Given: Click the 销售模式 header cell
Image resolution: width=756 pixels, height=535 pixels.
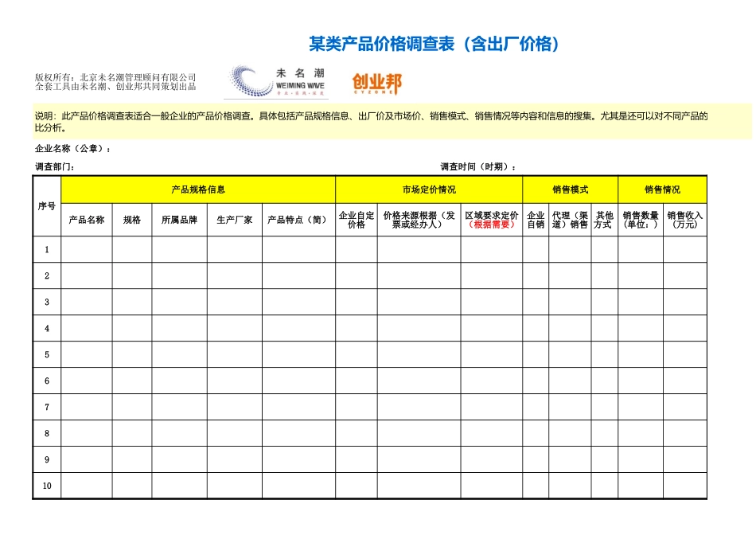Looking at the screenshot, I should point(569,189).
